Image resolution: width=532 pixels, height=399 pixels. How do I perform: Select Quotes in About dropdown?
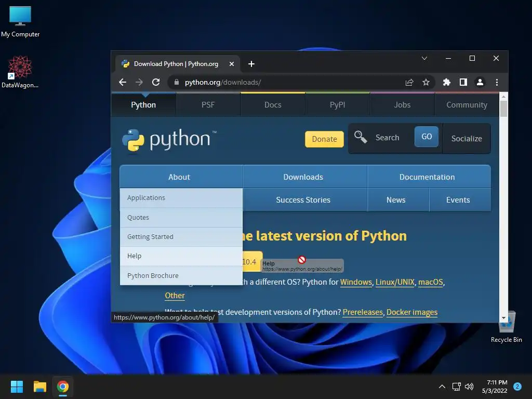tap(181, 218)
